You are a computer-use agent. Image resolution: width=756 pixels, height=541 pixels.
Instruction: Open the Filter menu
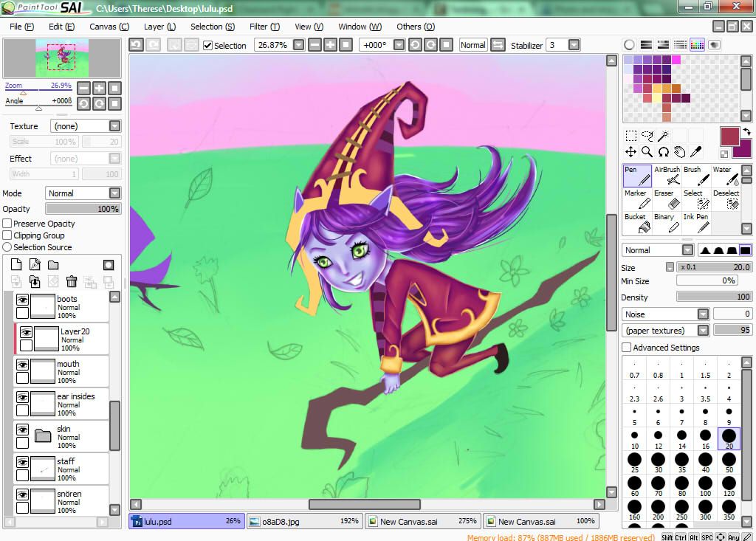coord(264,27)
